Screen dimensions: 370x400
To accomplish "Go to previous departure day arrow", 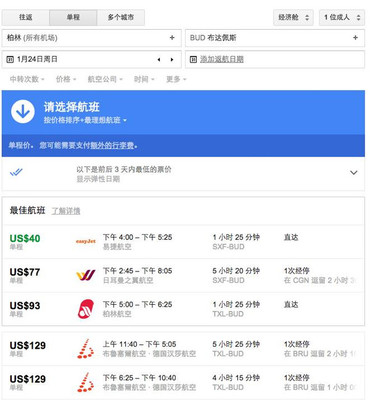I will [159, 60].
